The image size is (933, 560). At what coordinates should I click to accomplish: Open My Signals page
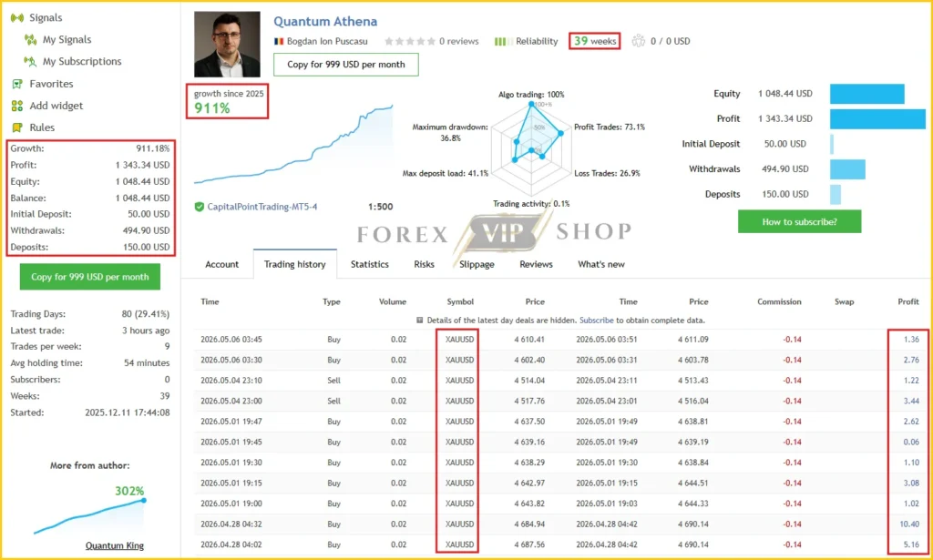(x=67, y=40)
